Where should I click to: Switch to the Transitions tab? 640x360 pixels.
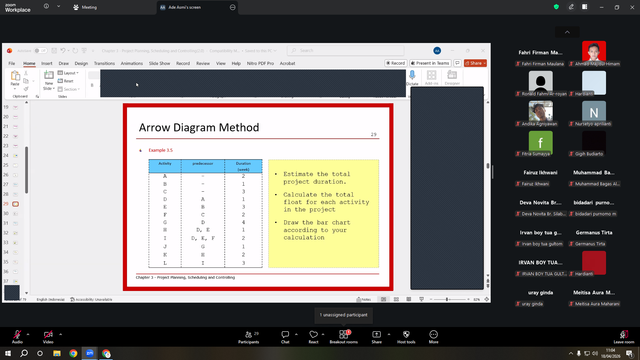(104, 63)
